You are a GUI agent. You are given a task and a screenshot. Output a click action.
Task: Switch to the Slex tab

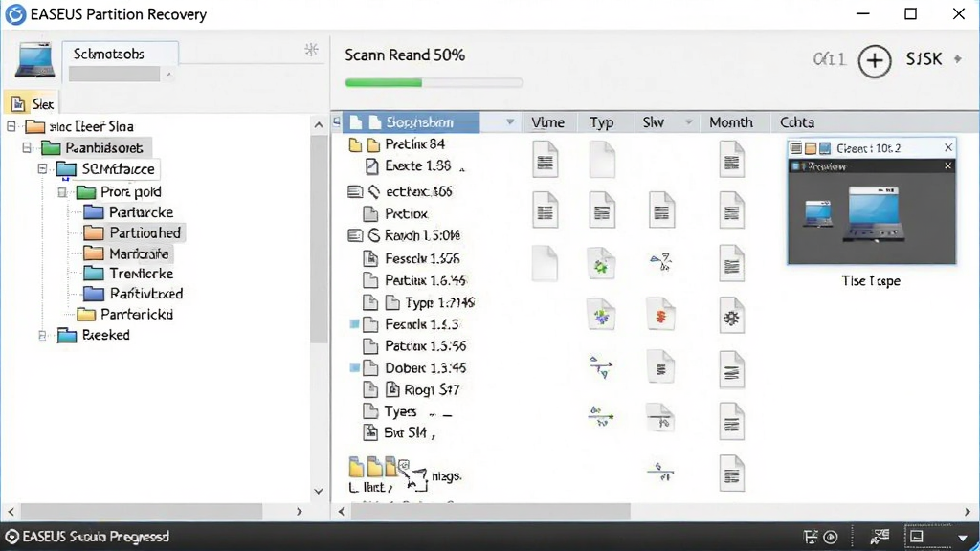coord(32,103)
